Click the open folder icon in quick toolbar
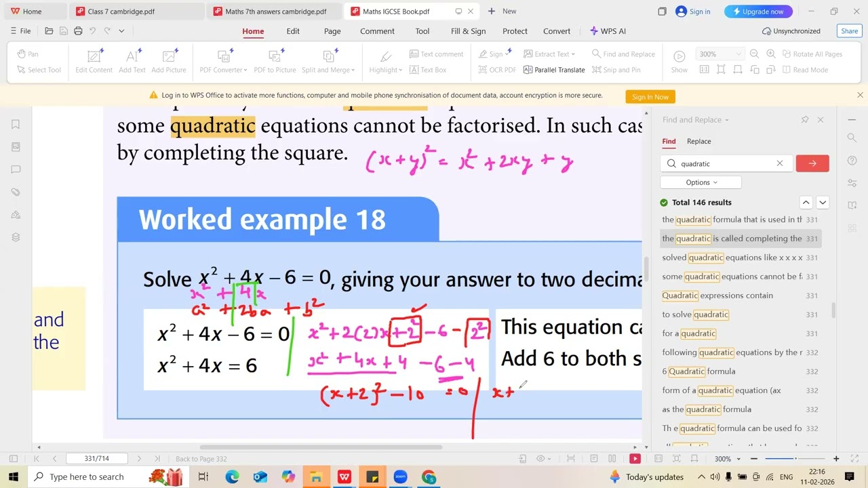The height and width of the screenshot is (488, 868). point(49,31)
